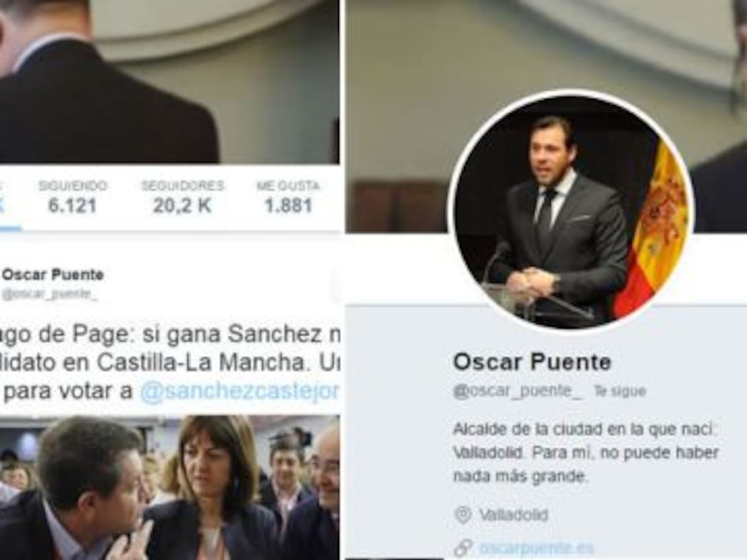Image resolution: width=747 pixels, height=560 pixels.
Task: Click the @sanchezcastejon mention in the tweet
Action: point(240,391)
